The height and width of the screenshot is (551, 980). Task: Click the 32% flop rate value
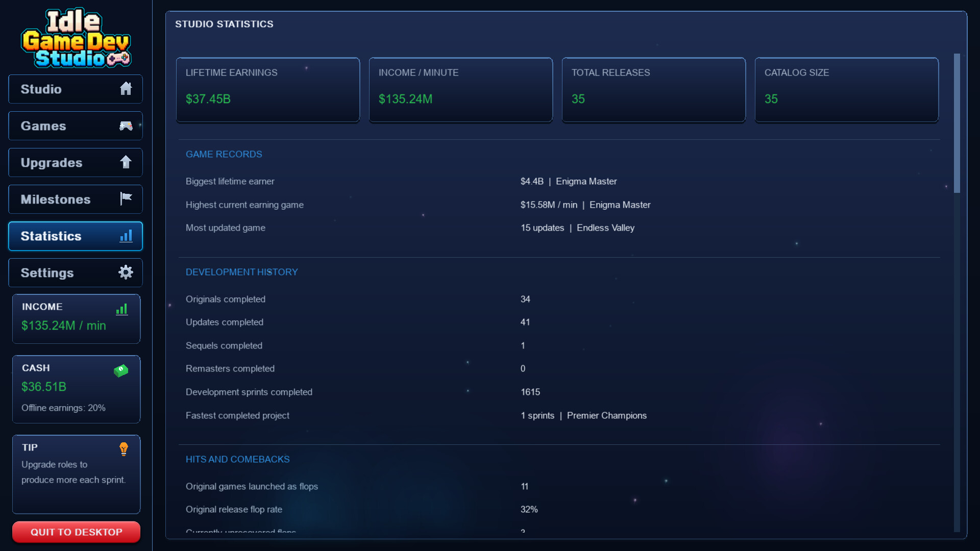529,509
